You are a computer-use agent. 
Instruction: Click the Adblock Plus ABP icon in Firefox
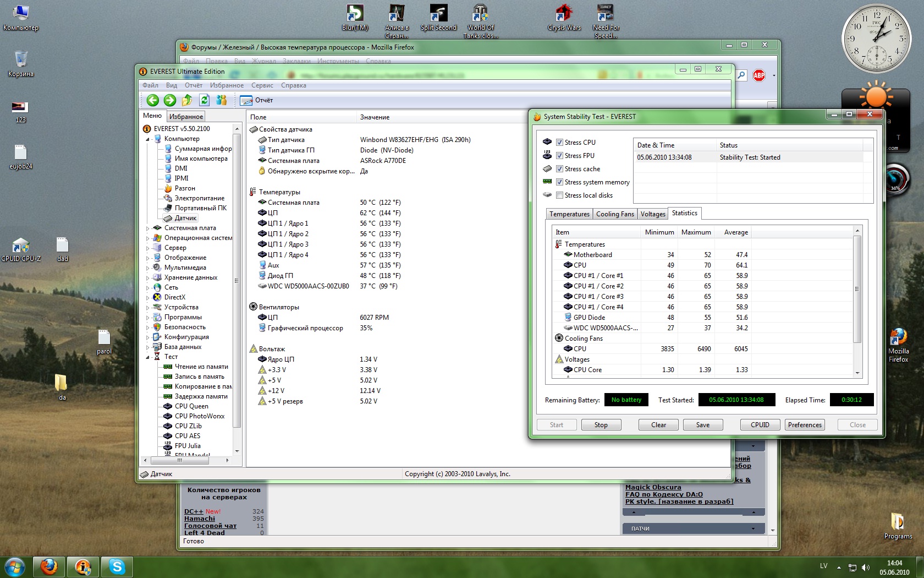click(759, 75)
